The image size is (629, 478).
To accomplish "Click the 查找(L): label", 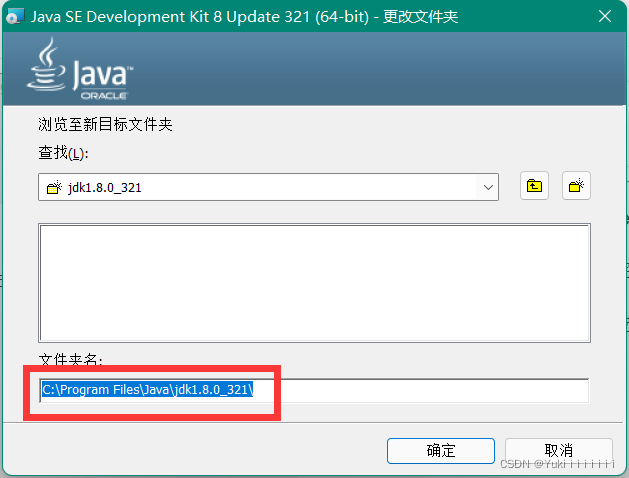I will [63, 153].
